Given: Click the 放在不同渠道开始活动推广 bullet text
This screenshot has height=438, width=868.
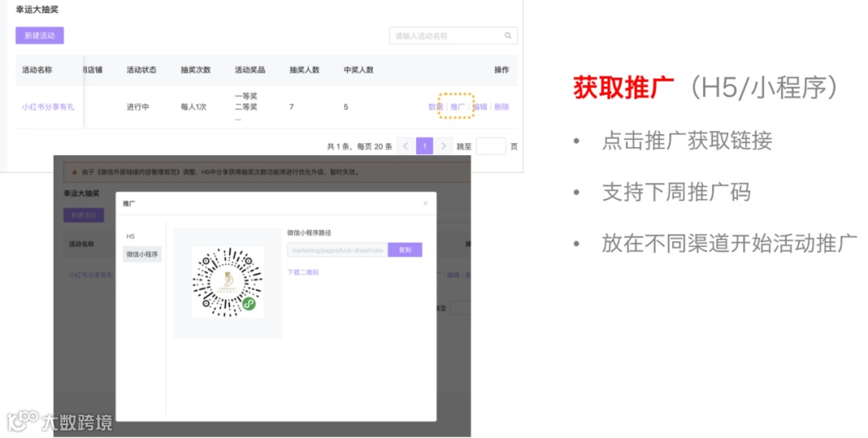Looking at the screenshot, I should pyautogui.click(x=730, y=244).
